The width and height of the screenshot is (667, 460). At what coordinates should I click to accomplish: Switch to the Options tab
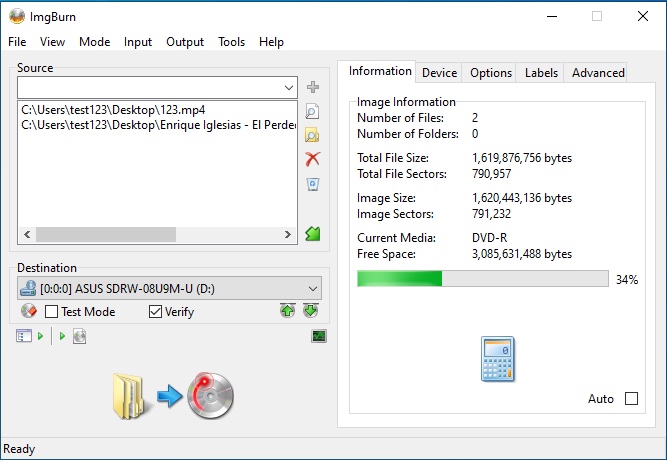coord(490,73)
